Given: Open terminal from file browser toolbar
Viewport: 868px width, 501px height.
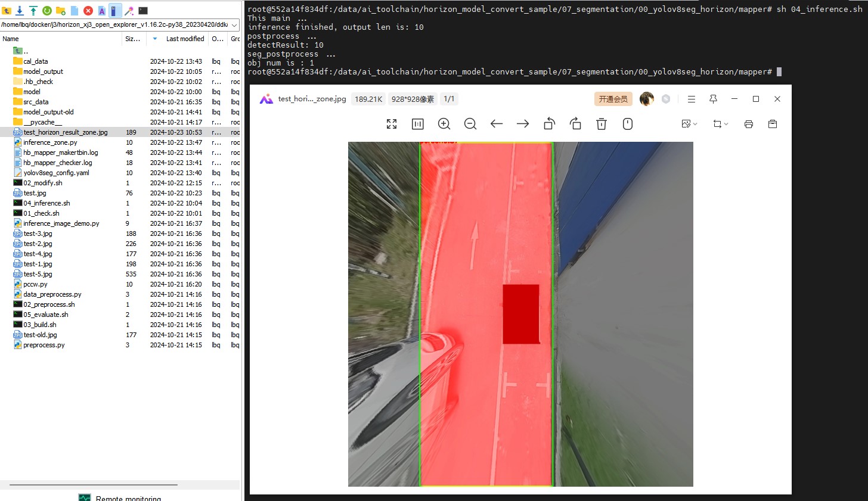Looking at the screenshot, I should pos(143,11).
